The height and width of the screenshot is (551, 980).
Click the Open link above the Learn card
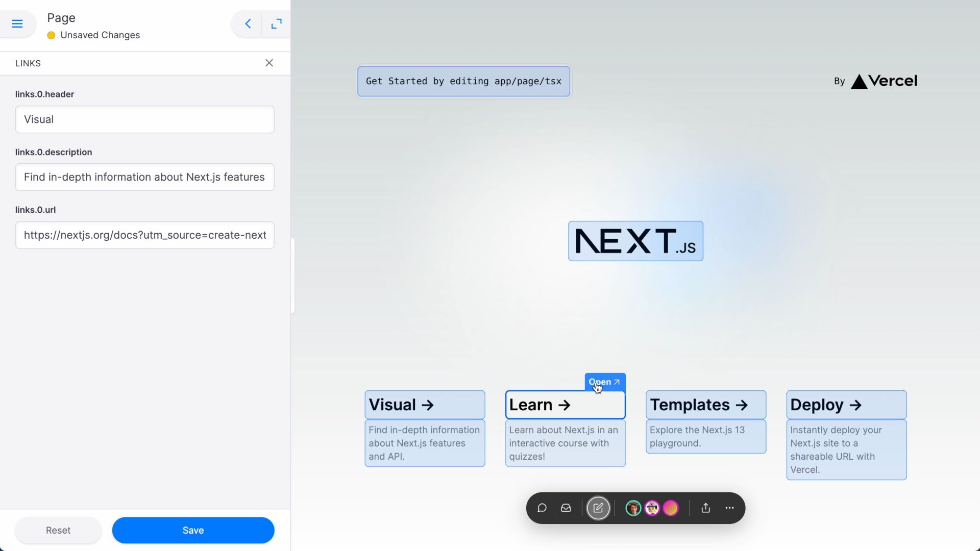pyautogui.click(x=604, y=382)
